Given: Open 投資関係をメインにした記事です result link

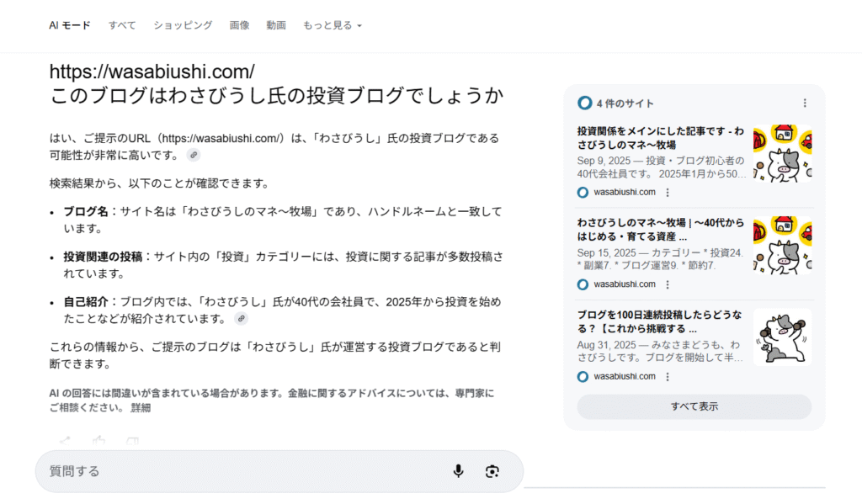Looking at the screenshot, I should 660,138.
